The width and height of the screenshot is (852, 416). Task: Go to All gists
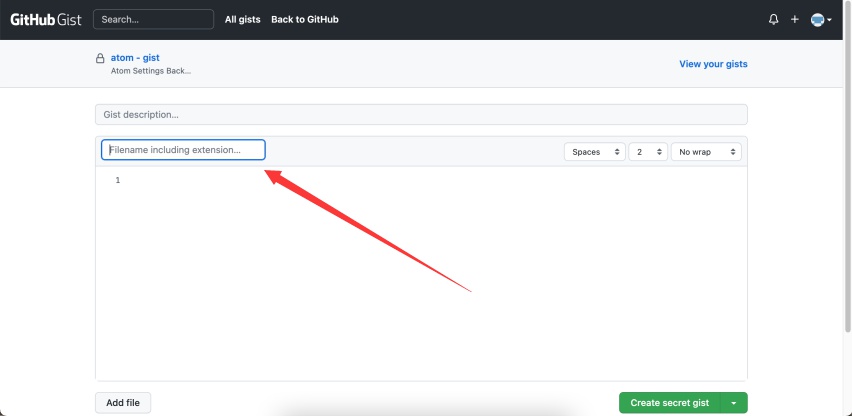click(243, 19)
